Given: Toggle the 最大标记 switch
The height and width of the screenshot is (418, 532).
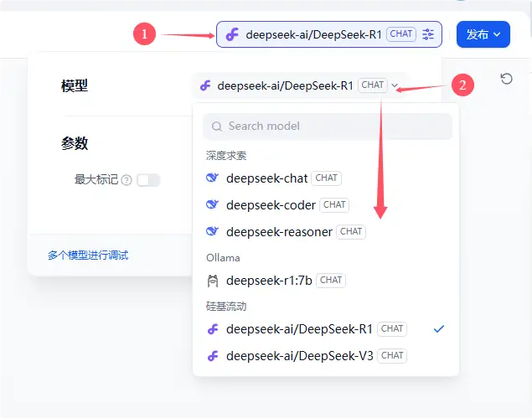Looking at the screenshot, I should 148,180.
